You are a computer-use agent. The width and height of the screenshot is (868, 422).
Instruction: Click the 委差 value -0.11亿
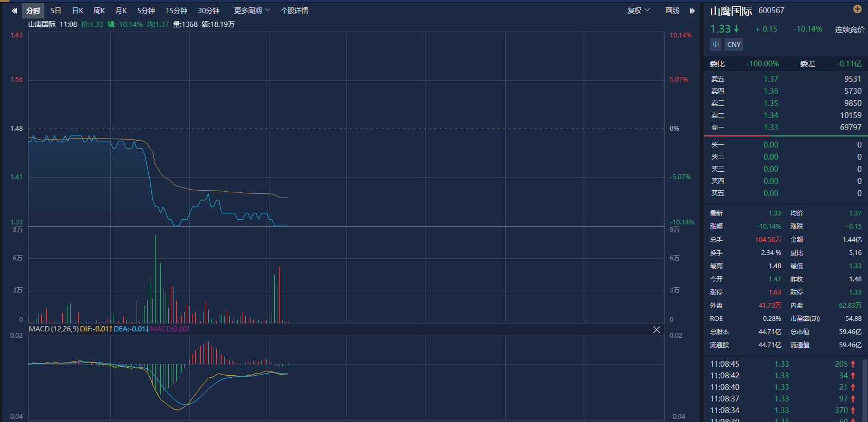point(849,64)
